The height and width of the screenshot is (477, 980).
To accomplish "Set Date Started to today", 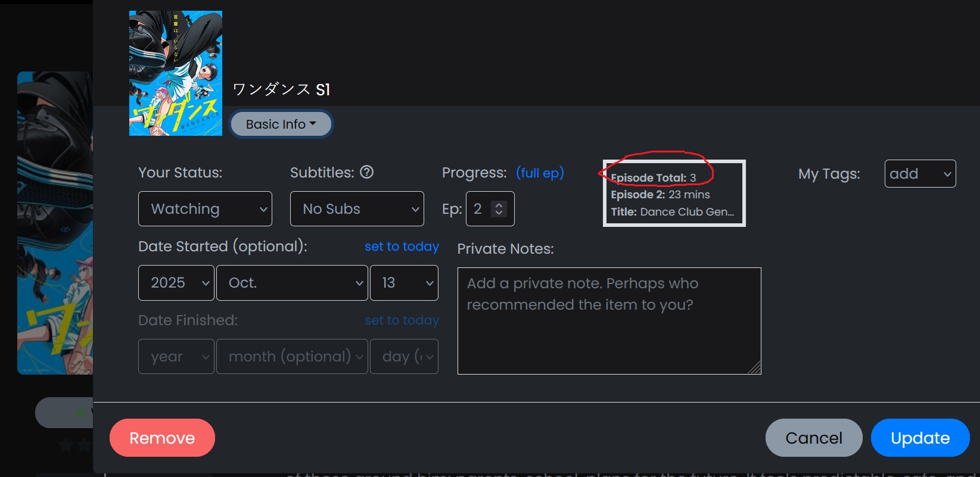I will point(402,247).
